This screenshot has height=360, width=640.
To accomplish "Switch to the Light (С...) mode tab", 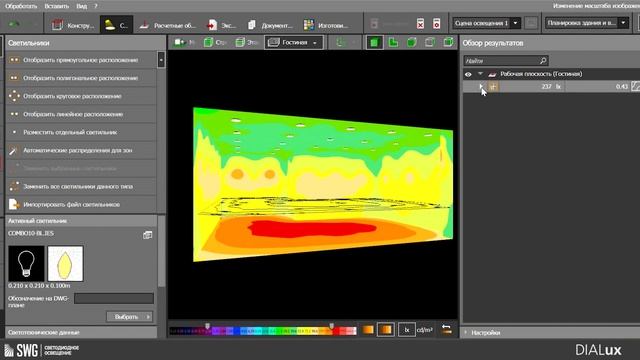I will coord(116,25).
